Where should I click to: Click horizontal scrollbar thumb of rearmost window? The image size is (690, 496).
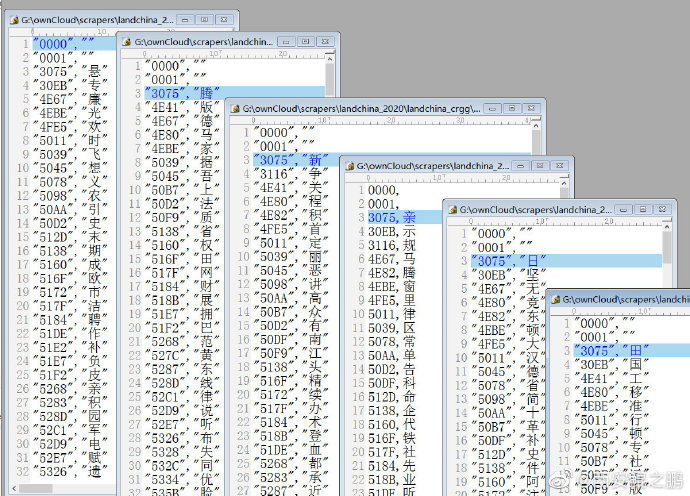[x=36, y=489]
